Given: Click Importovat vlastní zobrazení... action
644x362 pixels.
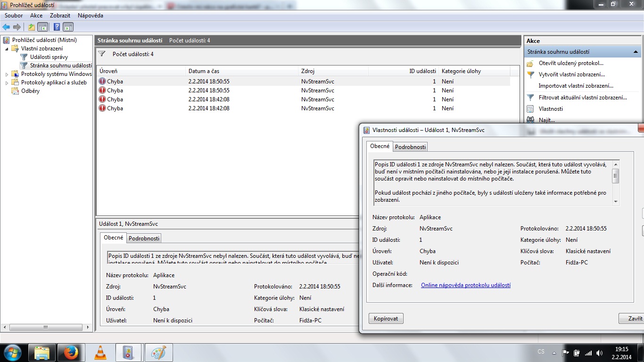Looking at the screenshot, I should [x=576, y=86].
